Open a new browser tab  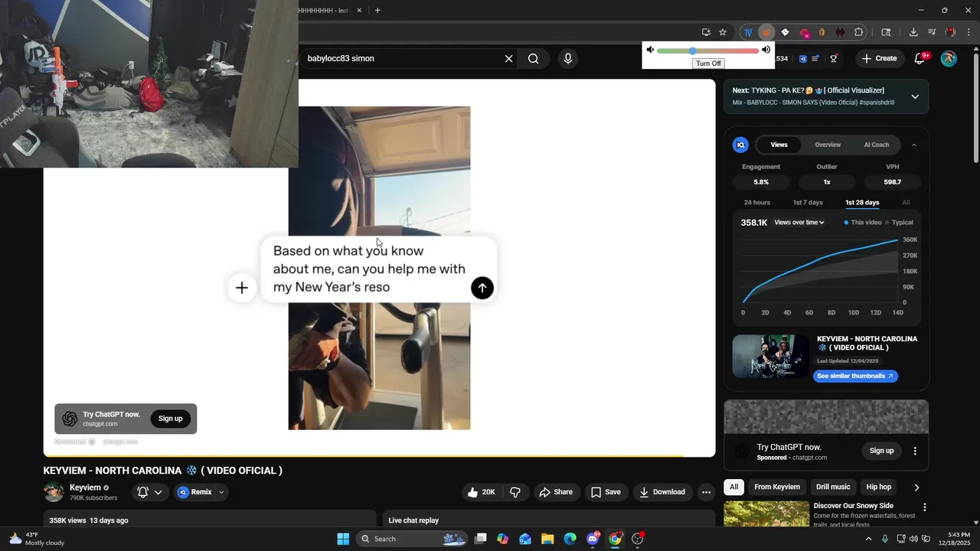377,10
